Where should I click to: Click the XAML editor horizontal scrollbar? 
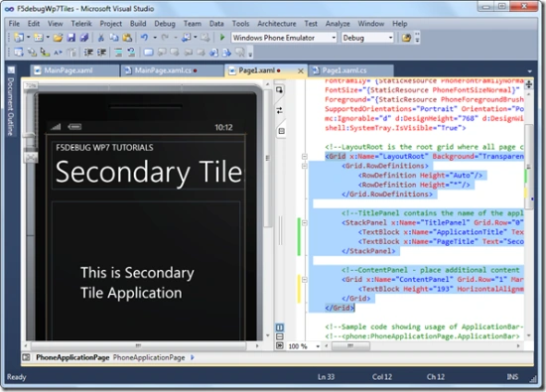coord(350,345)
